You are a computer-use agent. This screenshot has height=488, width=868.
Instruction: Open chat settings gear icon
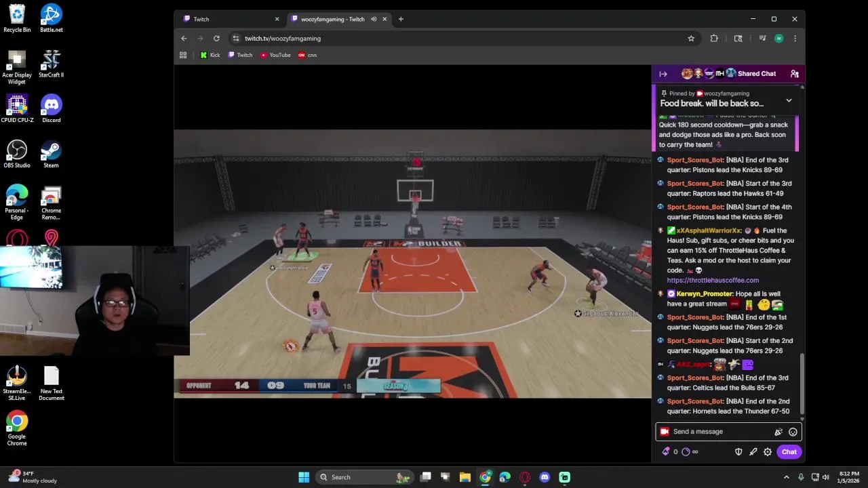[768, 452]
